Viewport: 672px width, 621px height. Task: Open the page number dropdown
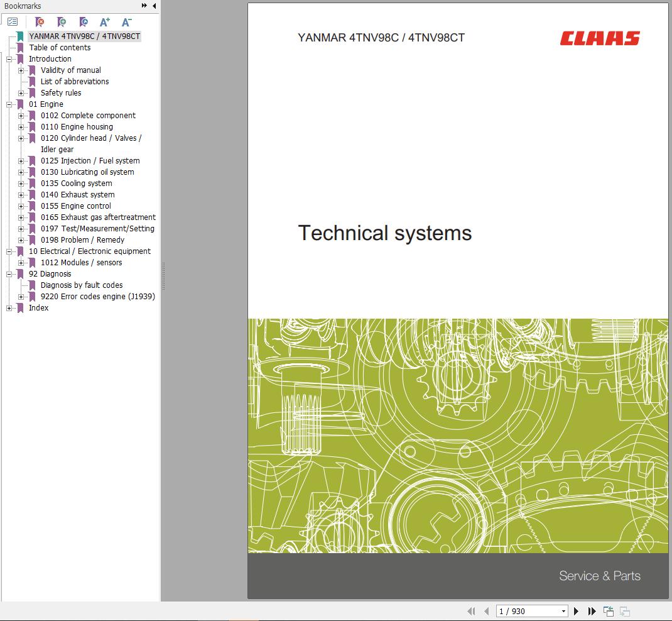point(563,611)
